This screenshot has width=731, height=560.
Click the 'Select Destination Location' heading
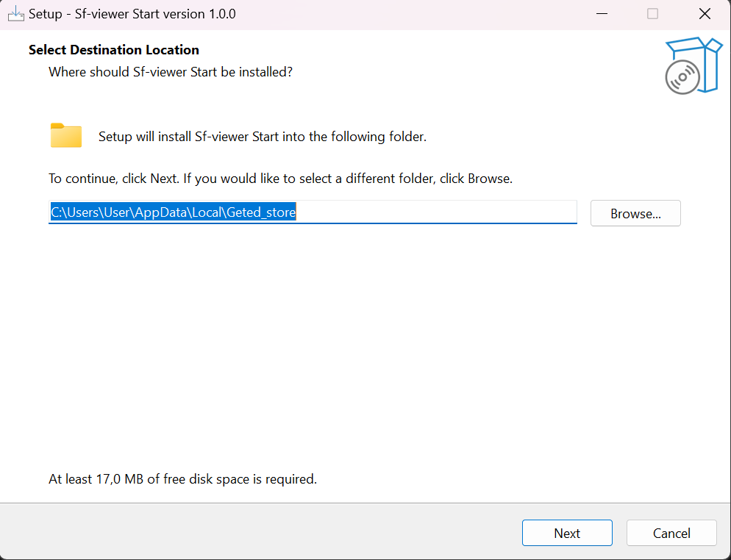click(114, 50)
